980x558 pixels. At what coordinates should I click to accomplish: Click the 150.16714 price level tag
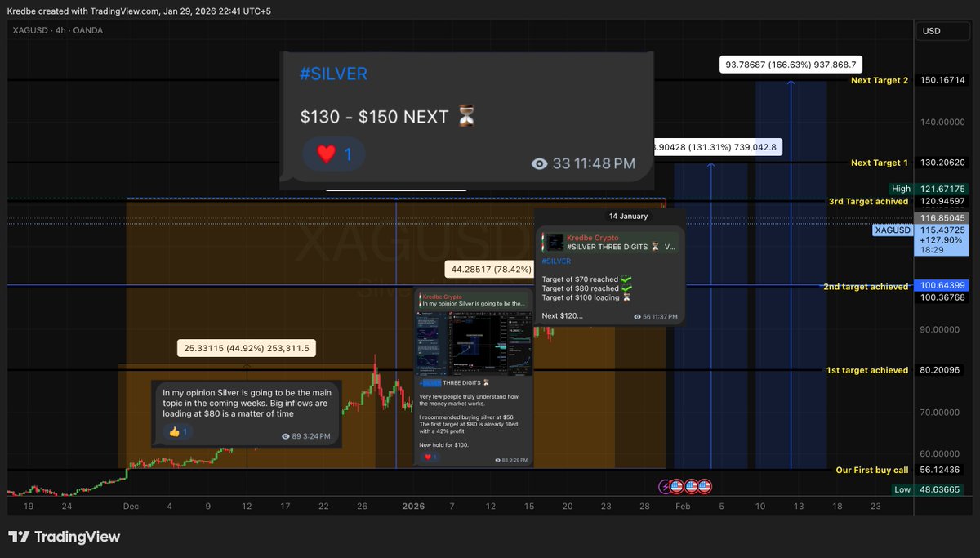[942, 80]
